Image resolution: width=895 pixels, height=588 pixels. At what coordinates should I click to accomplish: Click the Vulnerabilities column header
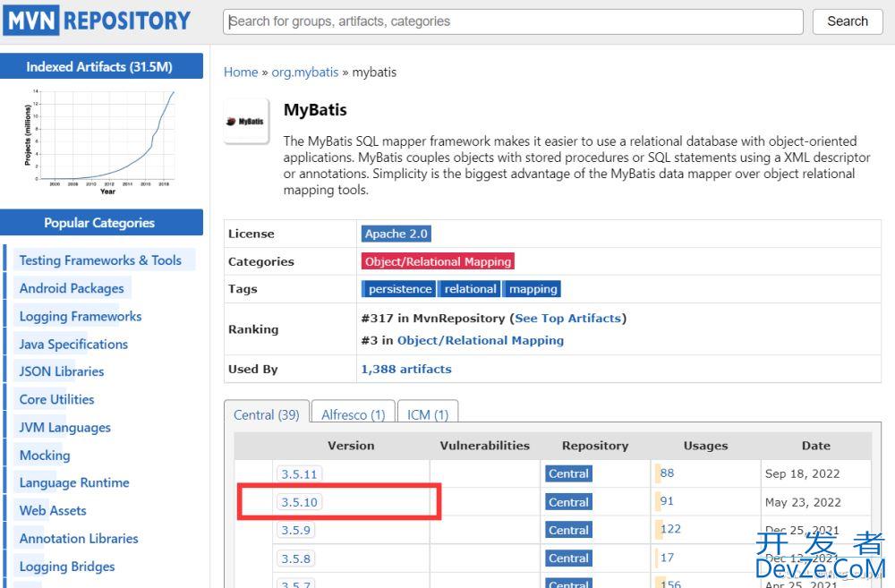point(484,446)
